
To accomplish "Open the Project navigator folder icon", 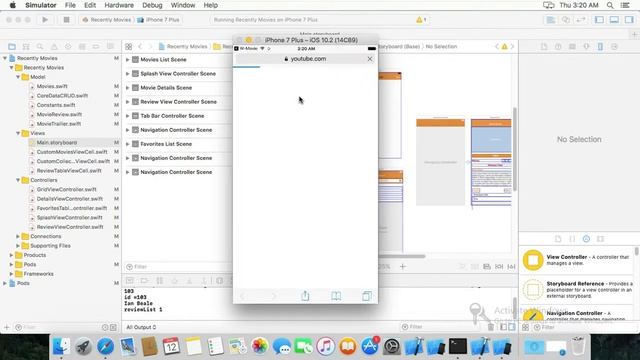I will [x=12, y=47].
